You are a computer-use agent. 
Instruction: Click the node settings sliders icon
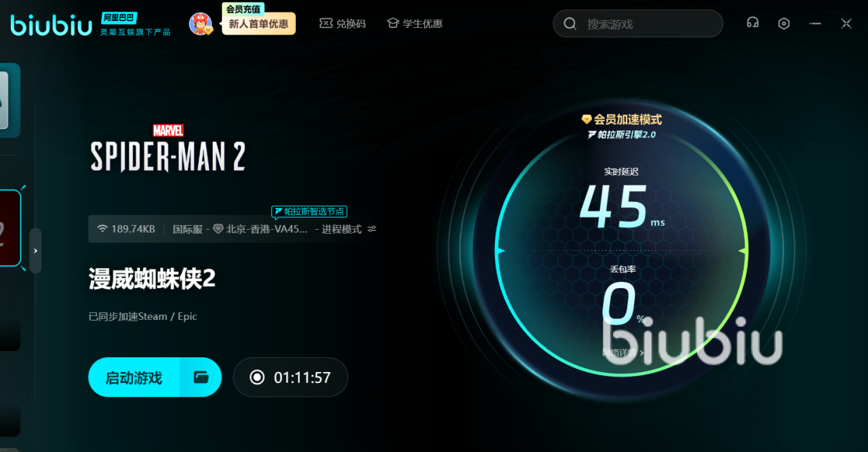click(x=372, y=229)
